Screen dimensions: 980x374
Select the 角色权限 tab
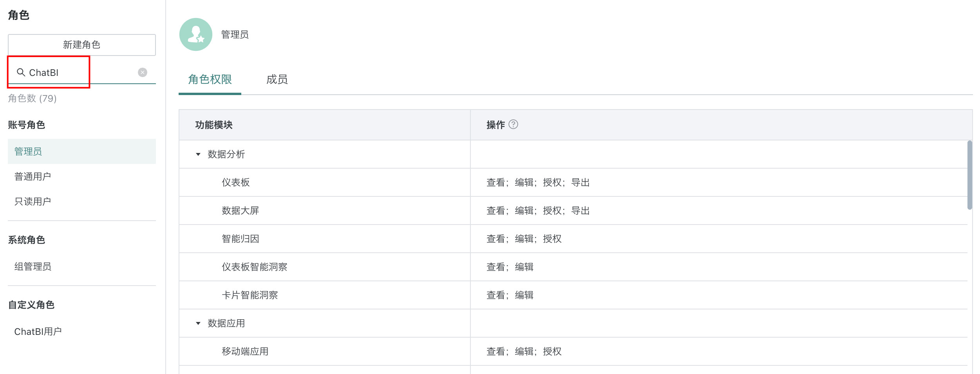click(210, 79)
